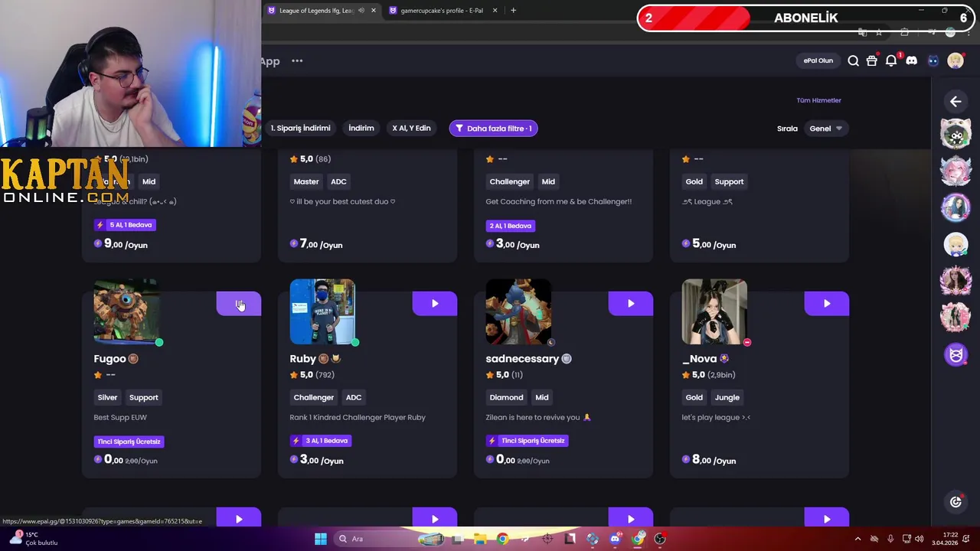
Task: Click the username 'sadnecessary'
Action: point(522,359)
